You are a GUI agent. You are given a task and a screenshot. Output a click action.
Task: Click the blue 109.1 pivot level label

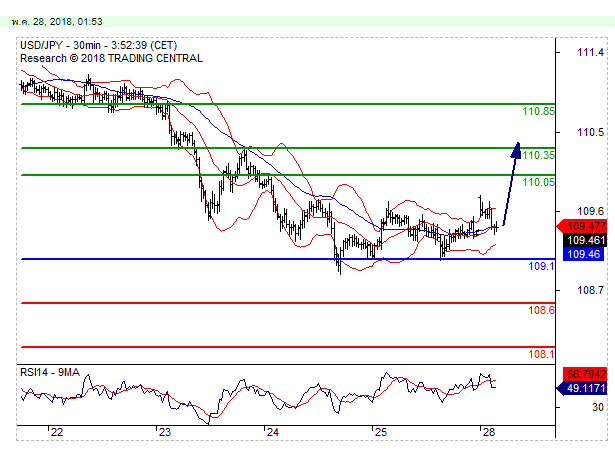(x=542, y=266)
